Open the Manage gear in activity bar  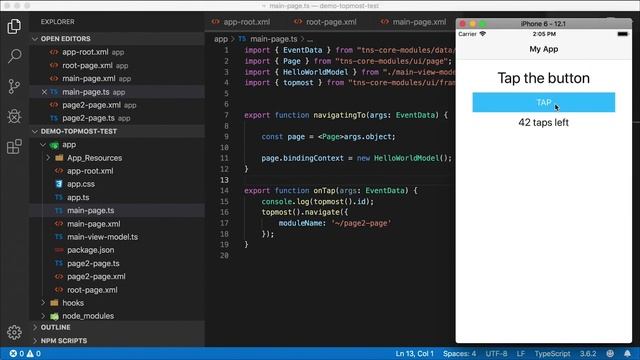pos(14,332)
